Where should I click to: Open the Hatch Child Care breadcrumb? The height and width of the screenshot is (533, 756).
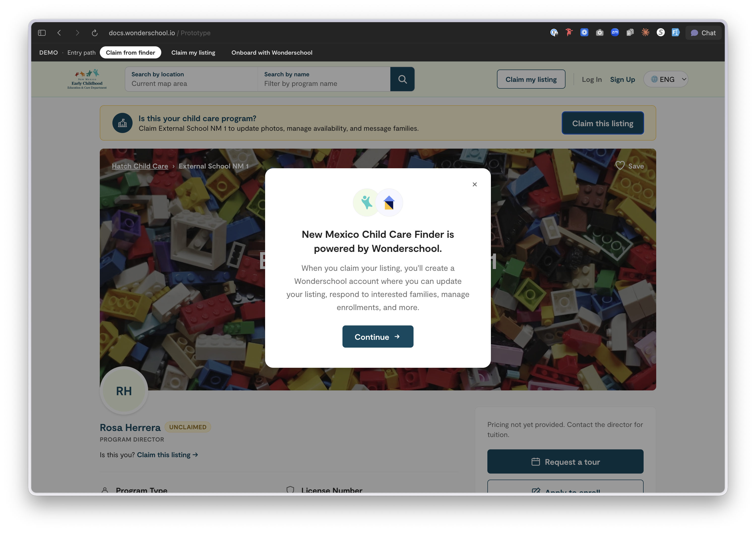pos(140,166)
